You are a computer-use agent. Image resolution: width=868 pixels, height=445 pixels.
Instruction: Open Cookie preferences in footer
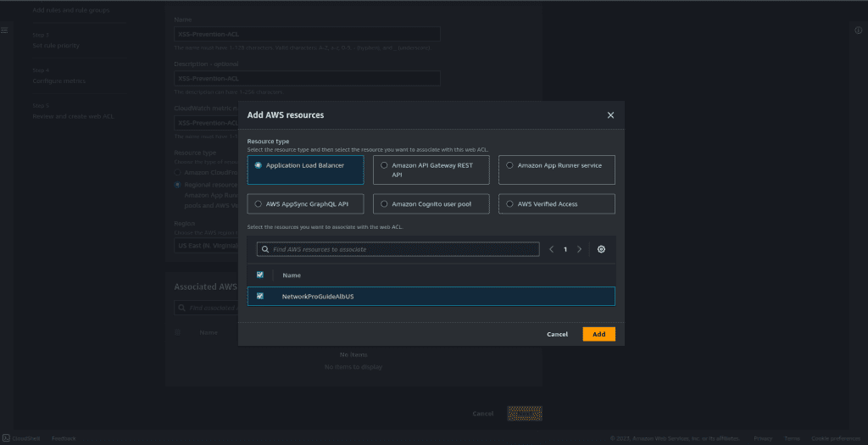click(836, 438)
